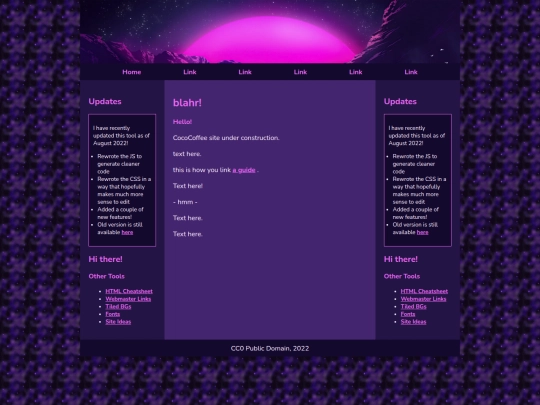Open HTML Cheatsheet in right sidebar
Screen dimensions: 540x405
(x=424, y=291)
